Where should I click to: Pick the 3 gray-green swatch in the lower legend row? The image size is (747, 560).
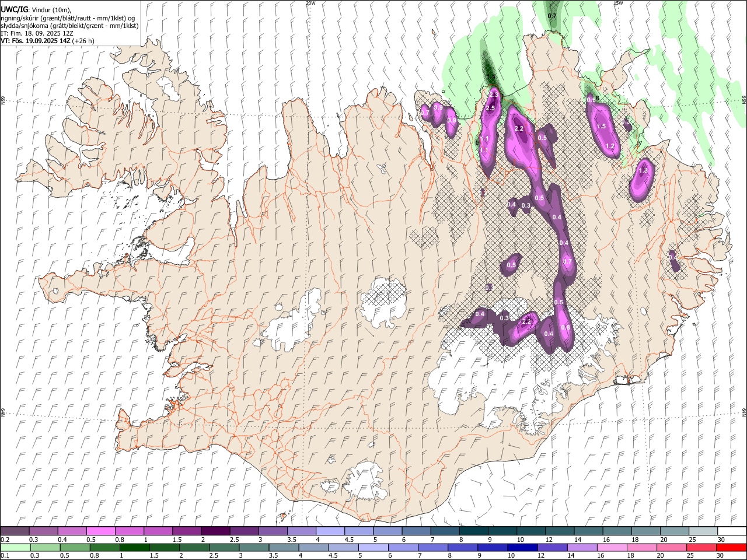(x=254, y=547)
